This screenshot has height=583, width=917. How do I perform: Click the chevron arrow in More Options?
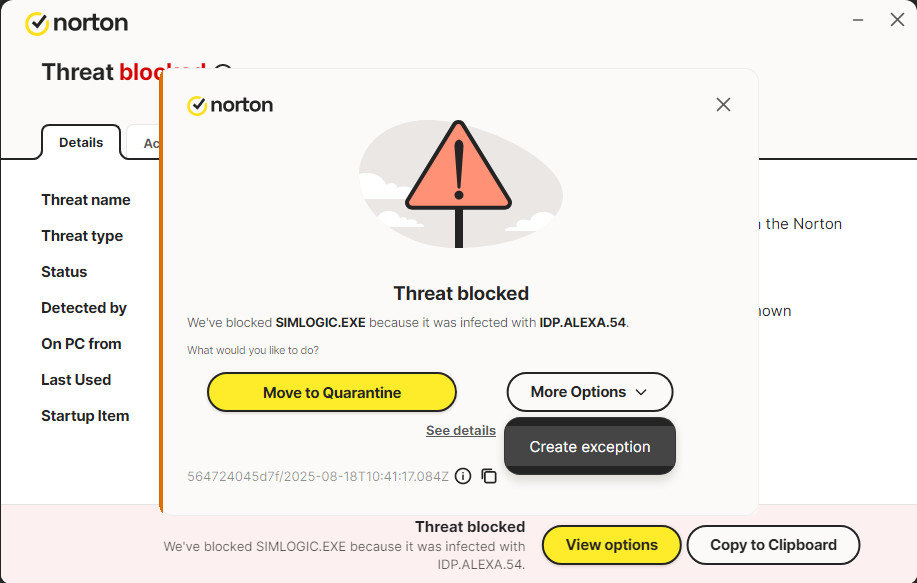click(641, 392)
